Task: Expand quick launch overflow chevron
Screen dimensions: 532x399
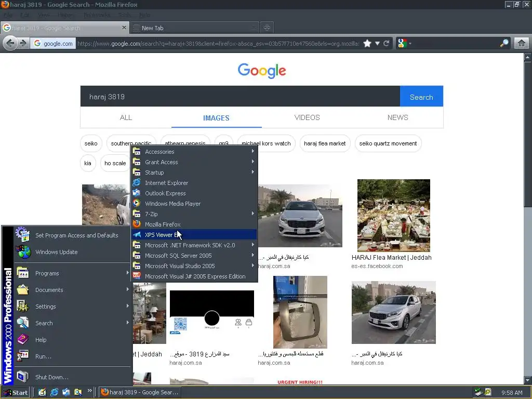Action: point(89,391)
